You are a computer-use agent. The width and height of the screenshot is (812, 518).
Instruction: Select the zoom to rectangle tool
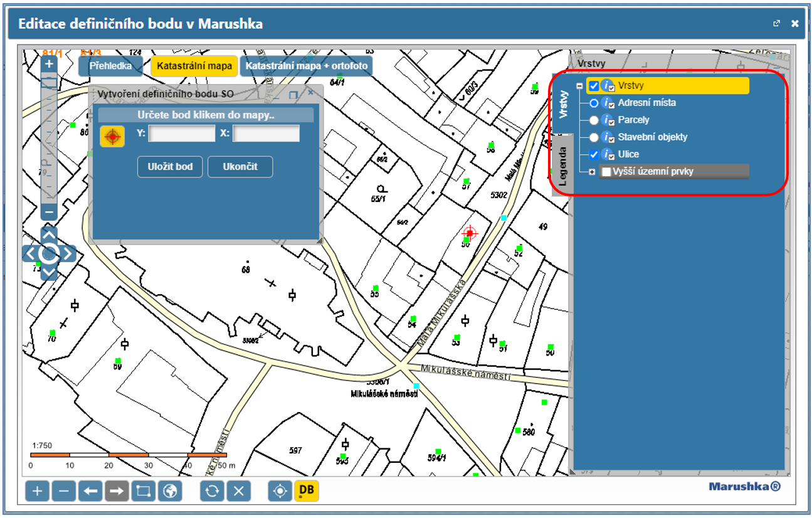pos(143,491)
